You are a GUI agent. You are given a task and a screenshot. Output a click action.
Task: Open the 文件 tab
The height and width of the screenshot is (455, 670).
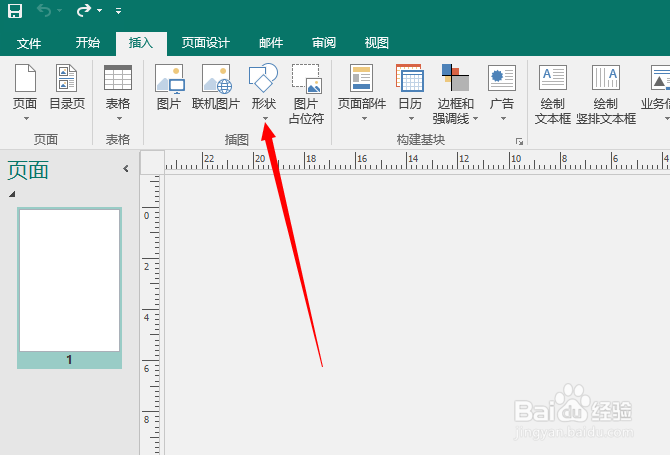(x=29, y=43)
